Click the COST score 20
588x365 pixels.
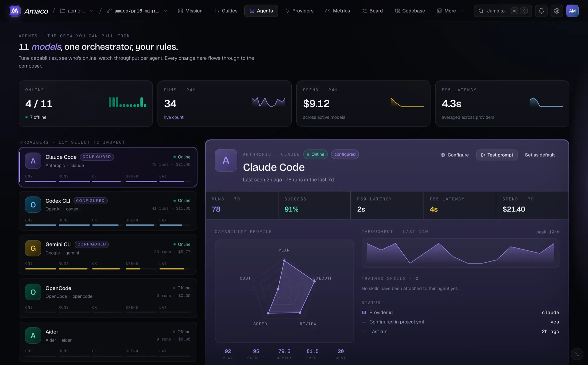[341, 351]
